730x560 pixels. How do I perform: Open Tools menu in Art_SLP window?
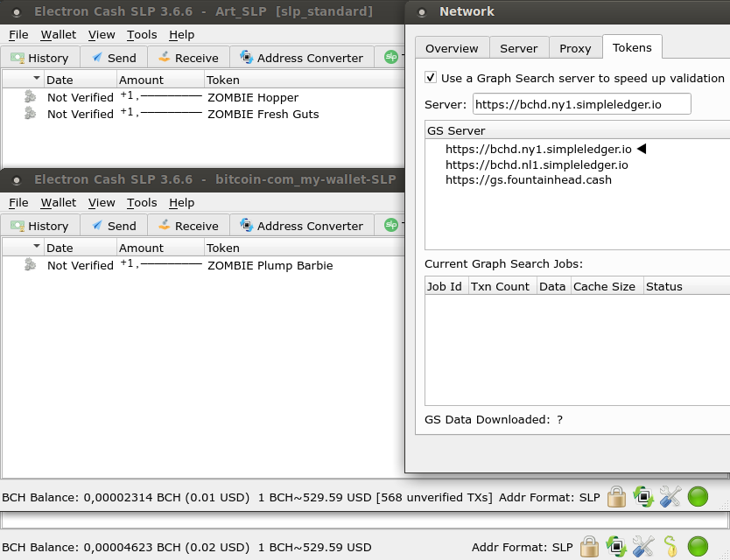click(142, 35)
